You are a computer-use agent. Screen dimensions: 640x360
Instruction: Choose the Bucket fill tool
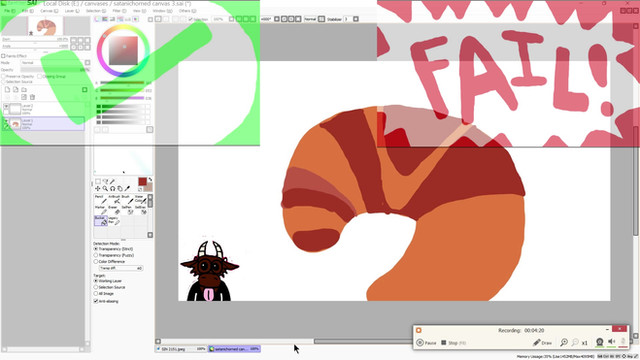[x=100, y=221]
